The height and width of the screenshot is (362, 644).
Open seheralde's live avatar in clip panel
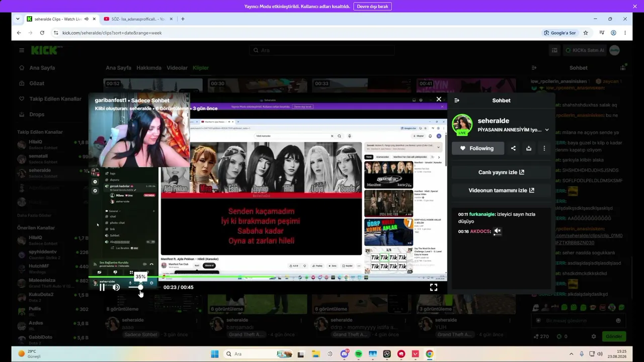462,125
